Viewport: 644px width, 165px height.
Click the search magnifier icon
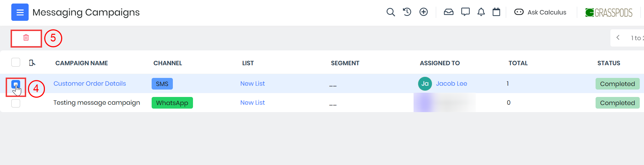[390, 12]
